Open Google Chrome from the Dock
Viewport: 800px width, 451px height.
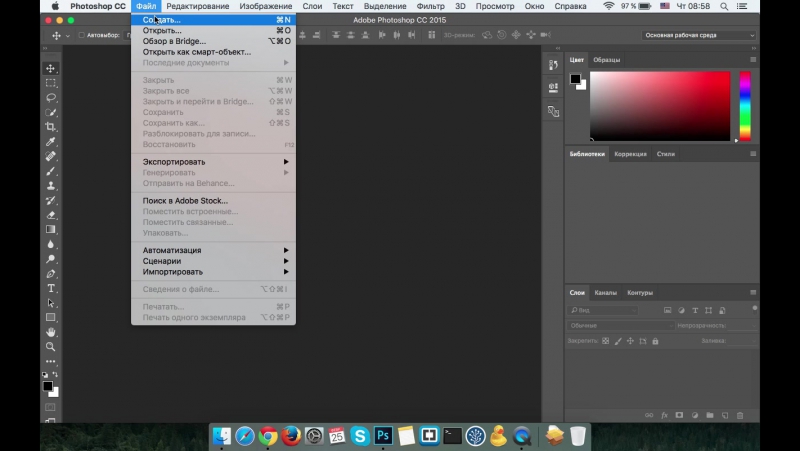(268, 436)
